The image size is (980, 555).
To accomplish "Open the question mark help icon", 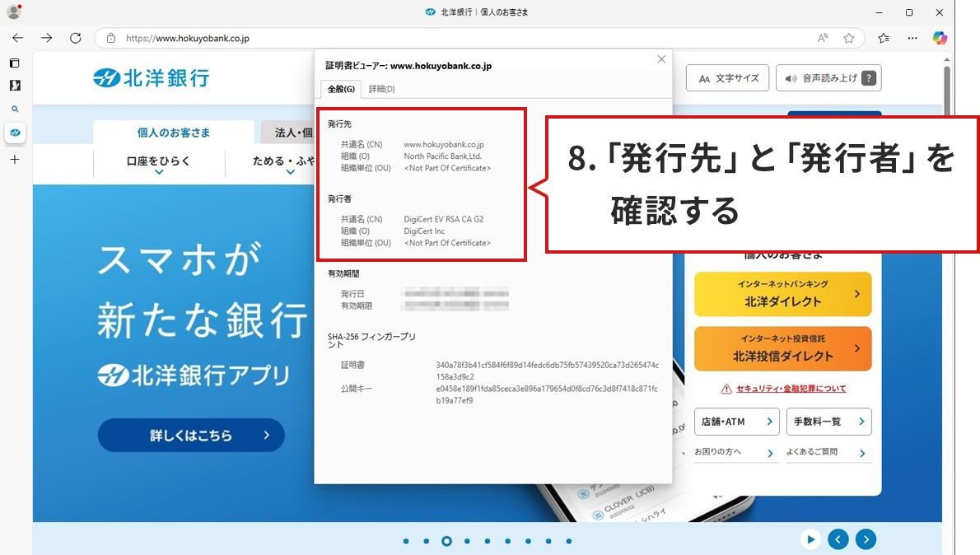I will [869, 78].
